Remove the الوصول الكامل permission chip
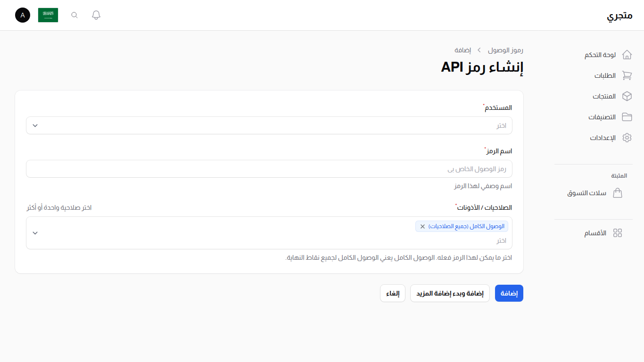This screenshot has width=644, height=362. [422, 226]
